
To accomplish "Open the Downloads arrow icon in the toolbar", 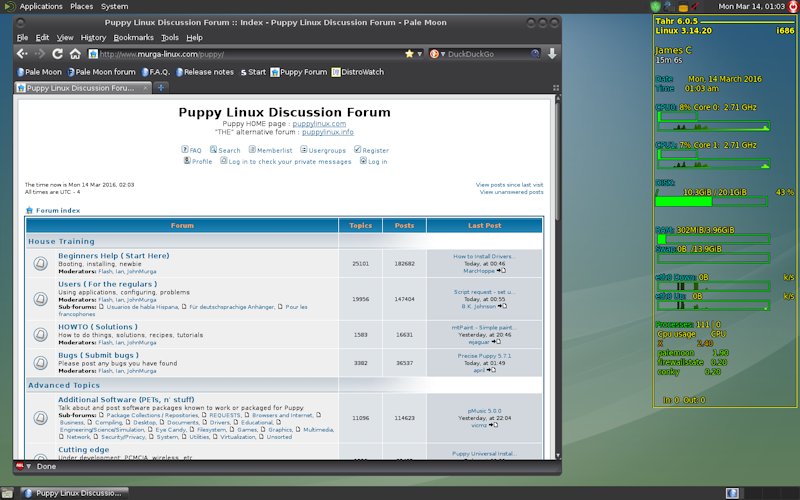I will (552, 54).
